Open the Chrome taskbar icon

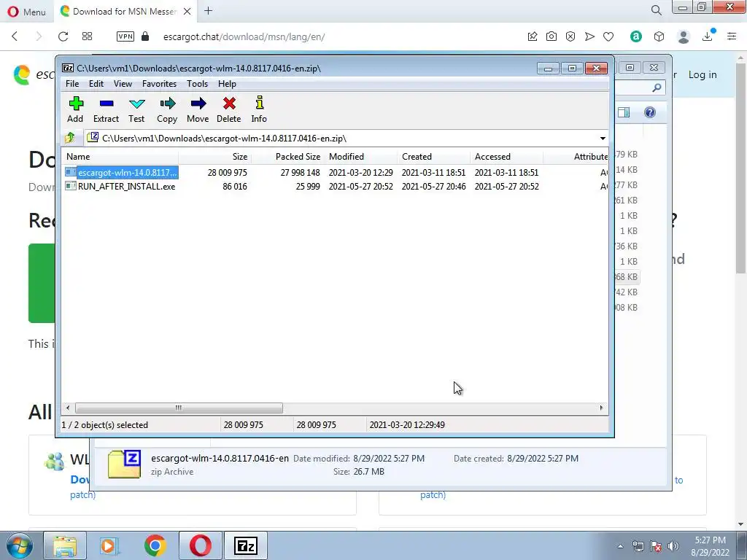pos(155,545)
